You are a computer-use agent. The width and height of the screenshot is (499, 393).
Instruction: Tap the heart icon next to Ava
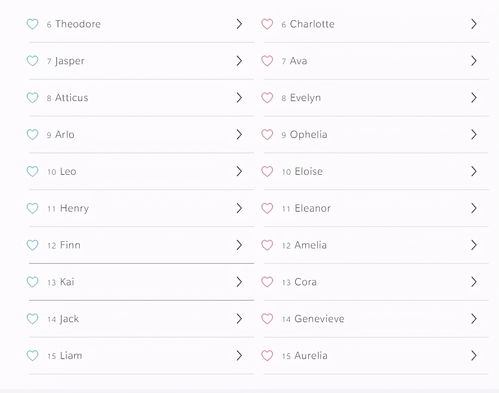point(267,61)
